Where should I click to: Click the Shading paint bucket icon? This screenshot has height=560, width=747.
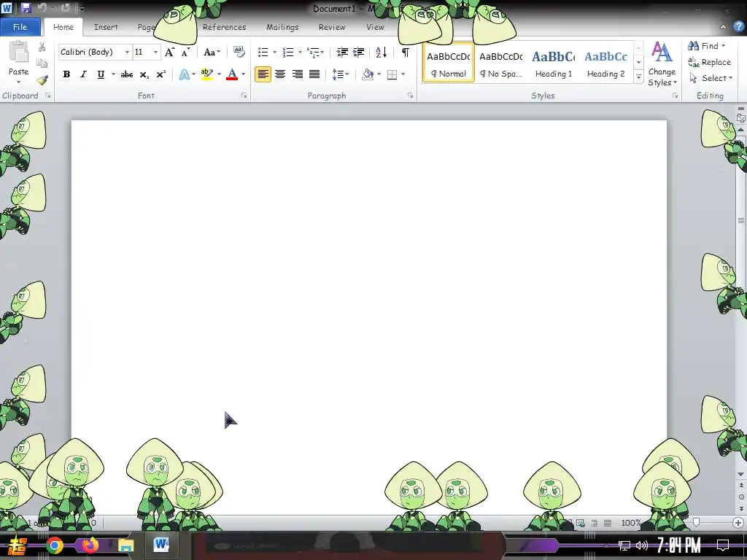pyautogui.click(x=368, y=74)
